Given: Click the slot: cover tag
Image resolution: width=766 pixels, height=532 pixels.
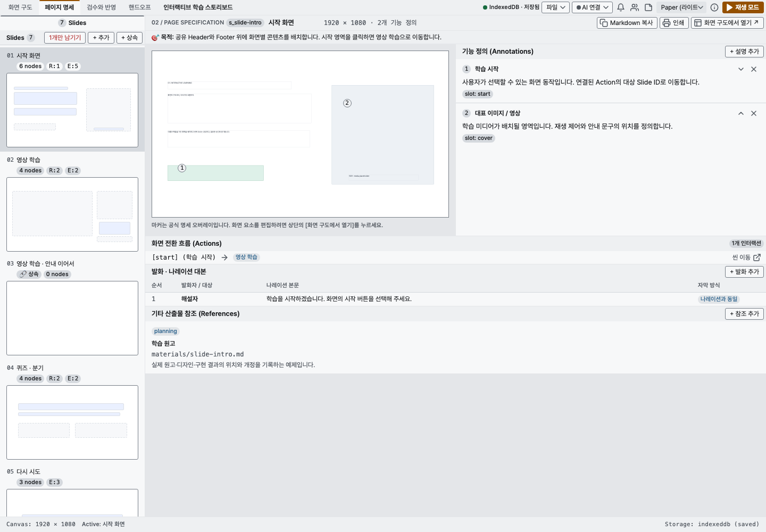Looking at the screenshot, I should click(x=479, y=138).
